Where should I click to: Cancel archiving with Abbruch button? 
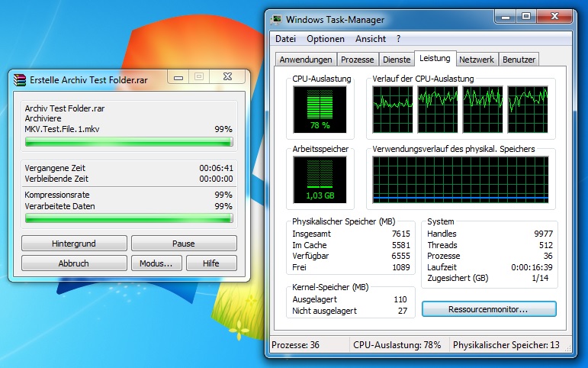[74, 263]
